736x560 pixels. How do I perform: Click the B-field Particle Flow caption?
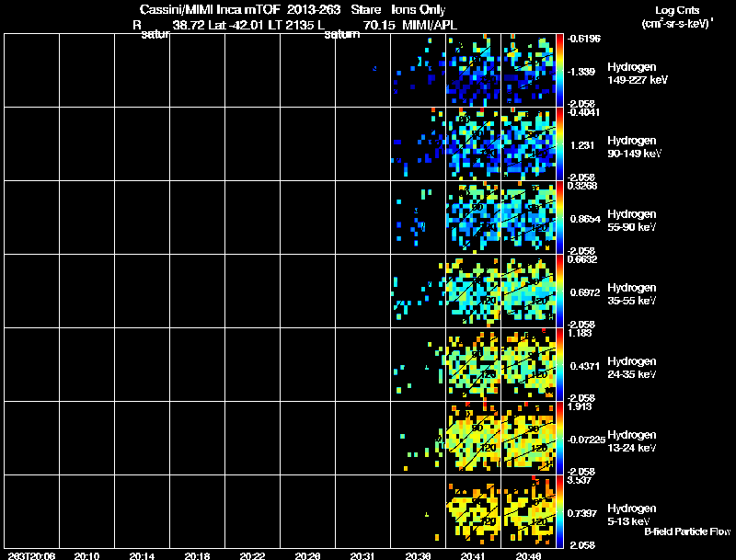[687, 531]
